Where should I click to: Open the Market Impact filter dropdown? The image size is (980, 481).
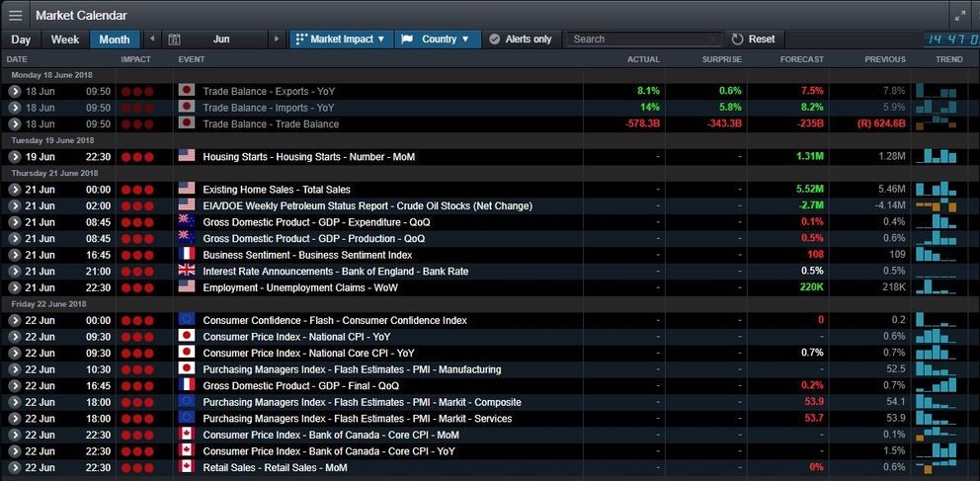(341, 40)
